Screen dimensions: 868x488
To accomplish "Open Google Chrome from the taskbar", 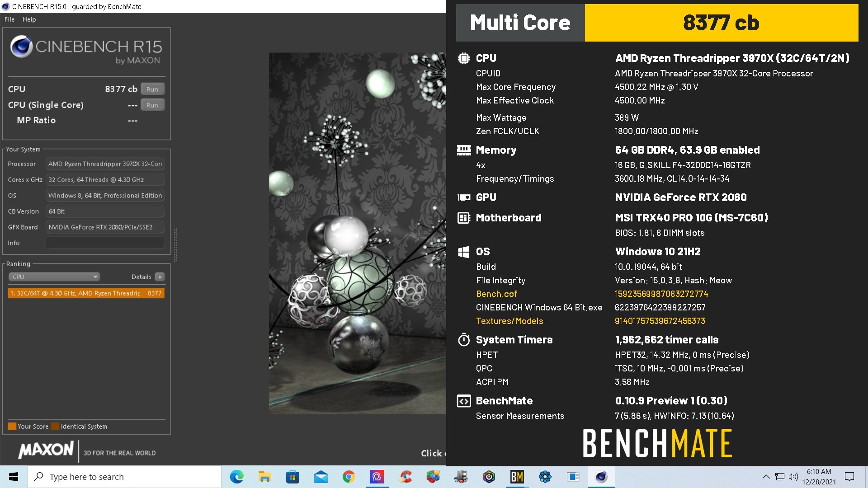I will (x=349, y=477).
